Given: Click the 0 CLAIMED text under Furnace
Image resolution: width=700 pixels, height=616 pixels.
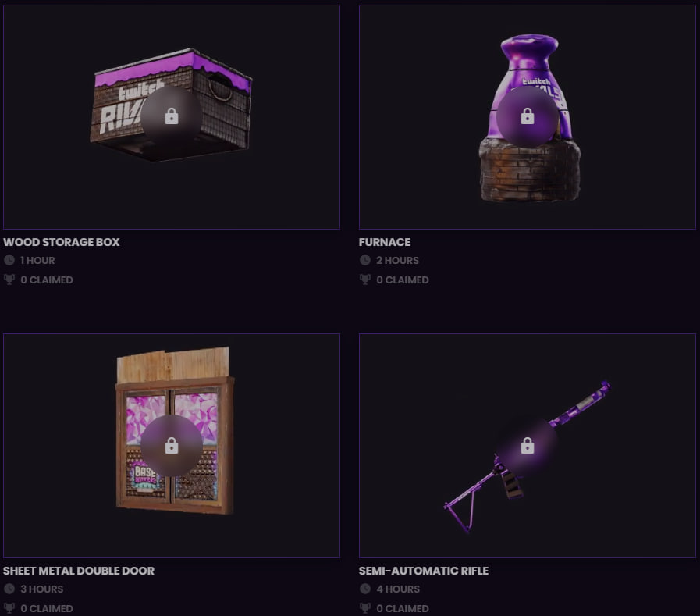Looking at the screenshot, I should (402, 280).
